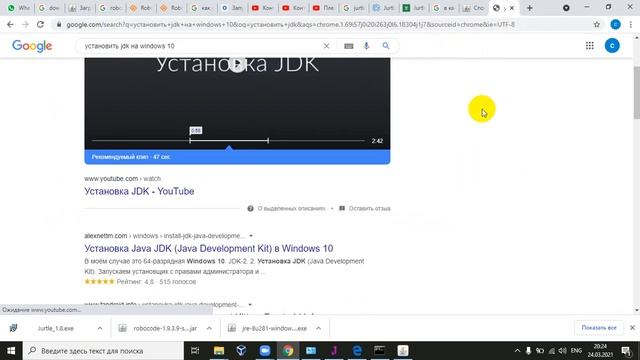Click 'Показать все' downloads button

599,328
